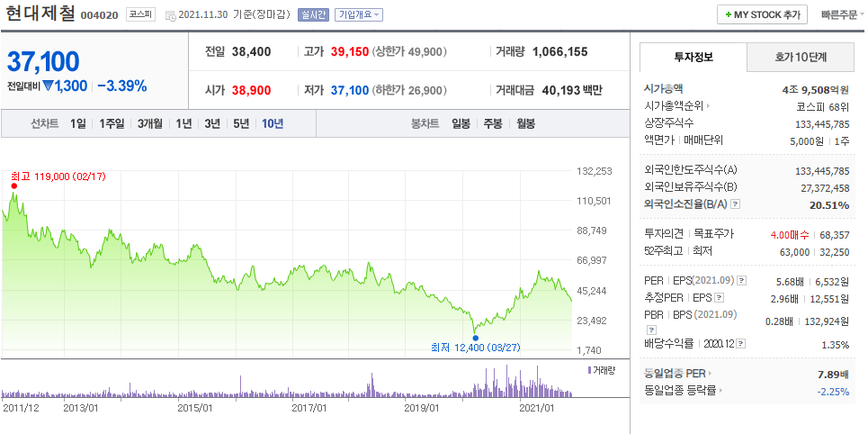Click the 현대제철 stock name heading

pyautogui.click(x=40, y=14)
